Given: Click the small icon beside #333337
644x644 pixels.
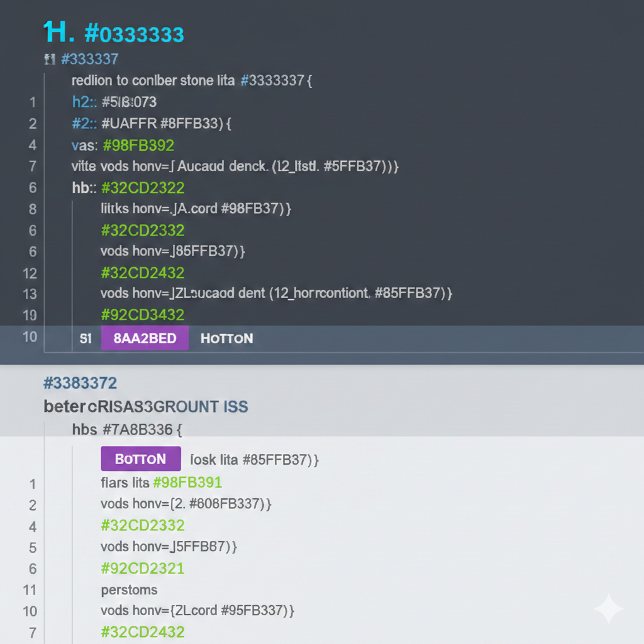Looking at the screenshot, I should coord(50,60).
